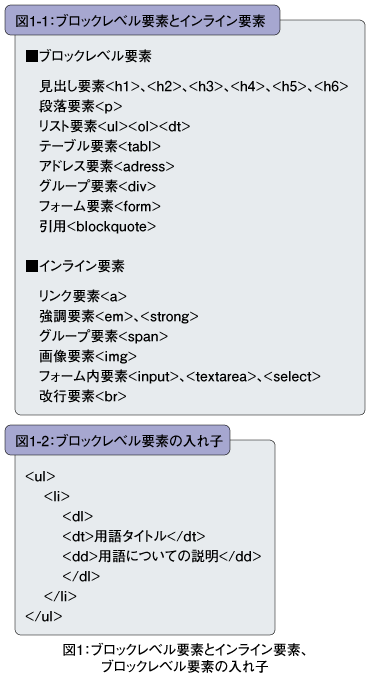The height and width of the screenshot is (680, 370).
Task: Click the 強調要素<em>、<strong> line
Action: pos(118,317)
